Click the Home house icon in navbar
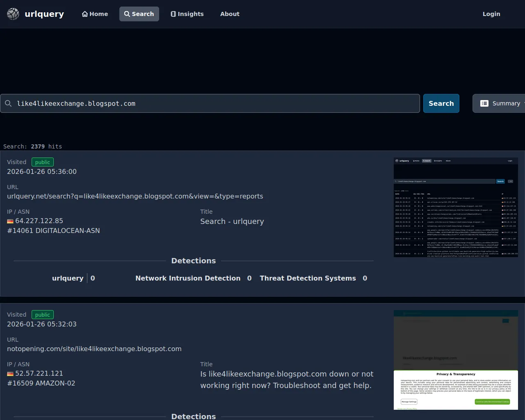This screenshot has width=525, height=420. click(85, 14)
